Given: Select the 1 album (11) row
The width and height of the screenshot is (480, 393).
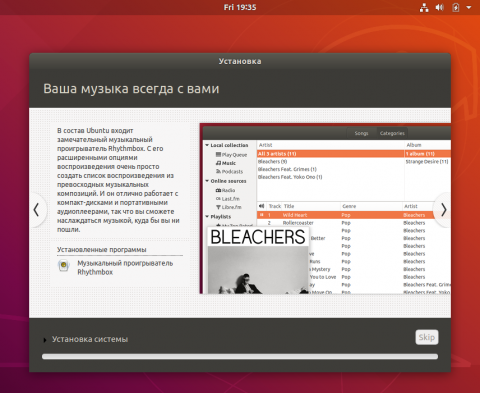Looking at the screenshot, I should tap(428, 154).
